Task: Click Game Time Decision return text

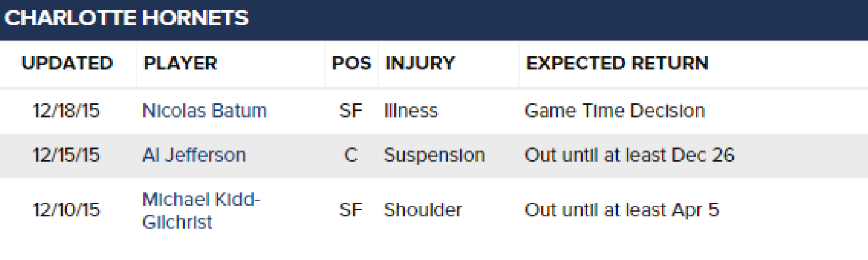Action: [615, 111]
